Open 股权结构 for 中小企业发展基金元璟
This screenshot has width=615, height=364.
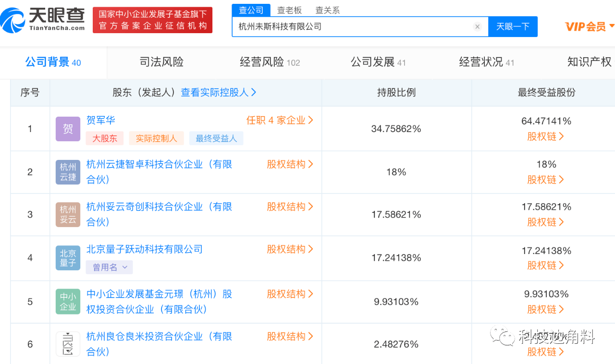290,294
